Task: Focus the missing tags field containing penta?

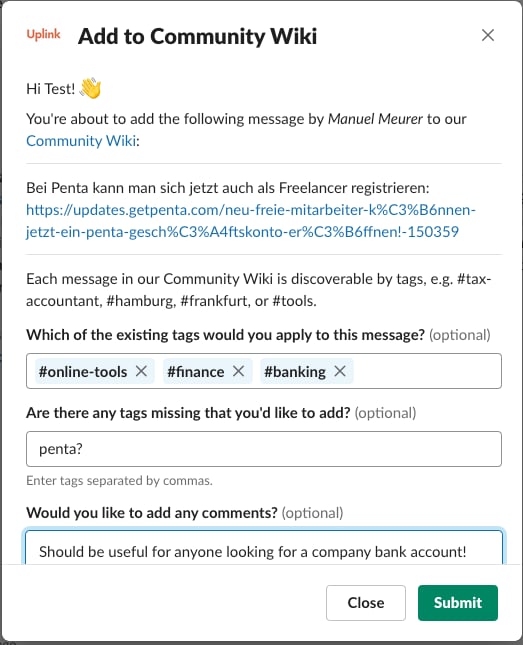Action: click(264, 449)
